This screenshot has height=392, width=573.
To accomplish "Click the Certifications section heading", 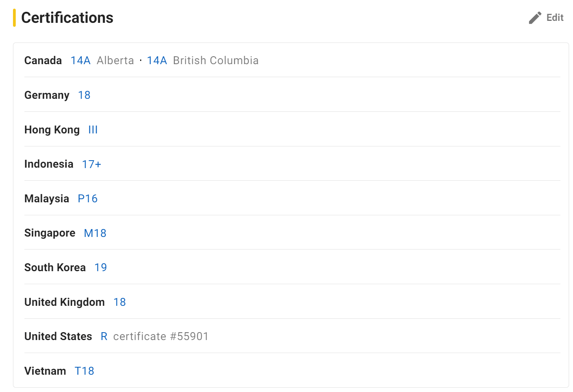I will (67, 18).
